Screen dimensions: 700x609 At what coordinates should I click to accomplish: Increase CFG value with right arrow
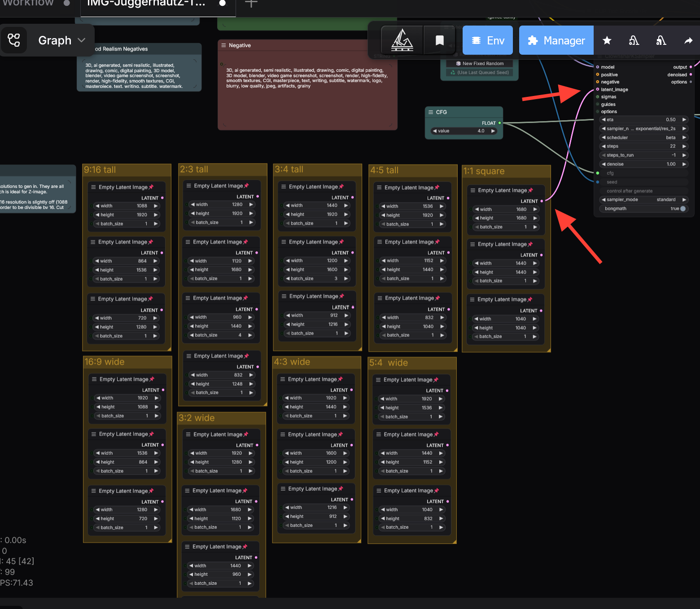click(x=493, y=131)
